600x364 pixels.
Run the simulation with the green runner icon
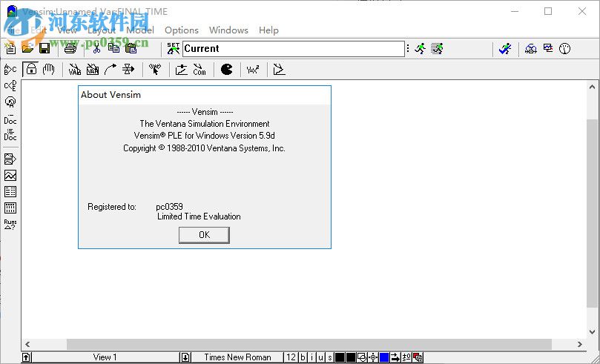pos(421,49)
